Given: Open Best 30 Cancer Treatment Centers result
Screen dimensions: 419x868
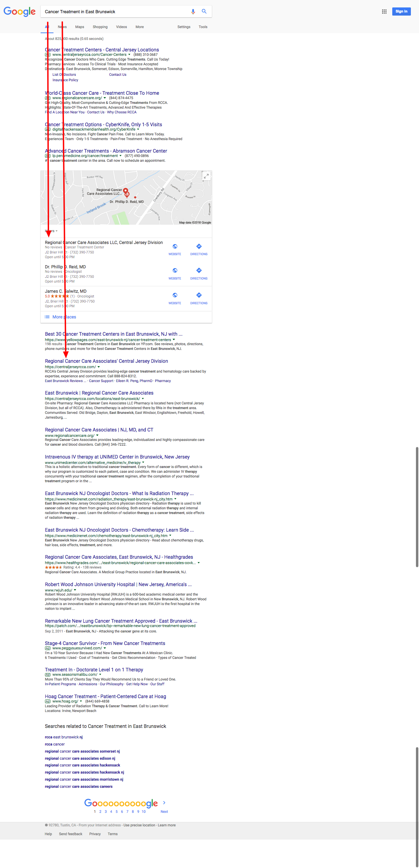Looking at the screenshot, I should pos(114,334).
